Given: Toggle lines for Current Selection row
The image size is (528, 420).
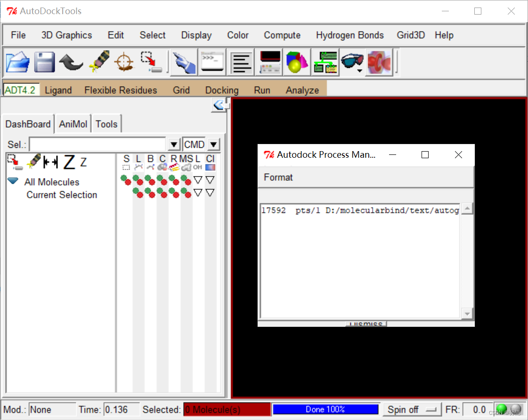Looking at the screenshot, I should point(138,193).
